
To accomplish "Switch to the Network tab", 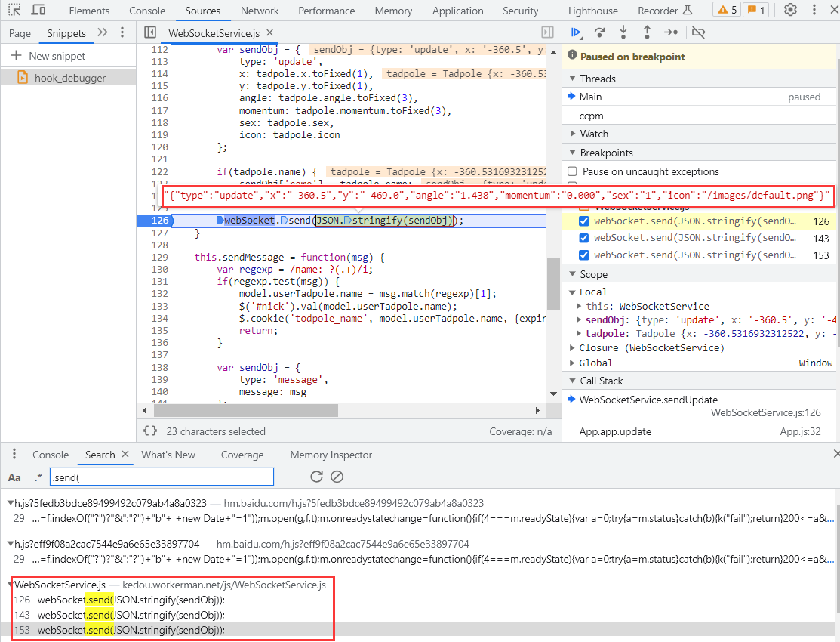I will (260, 11).
